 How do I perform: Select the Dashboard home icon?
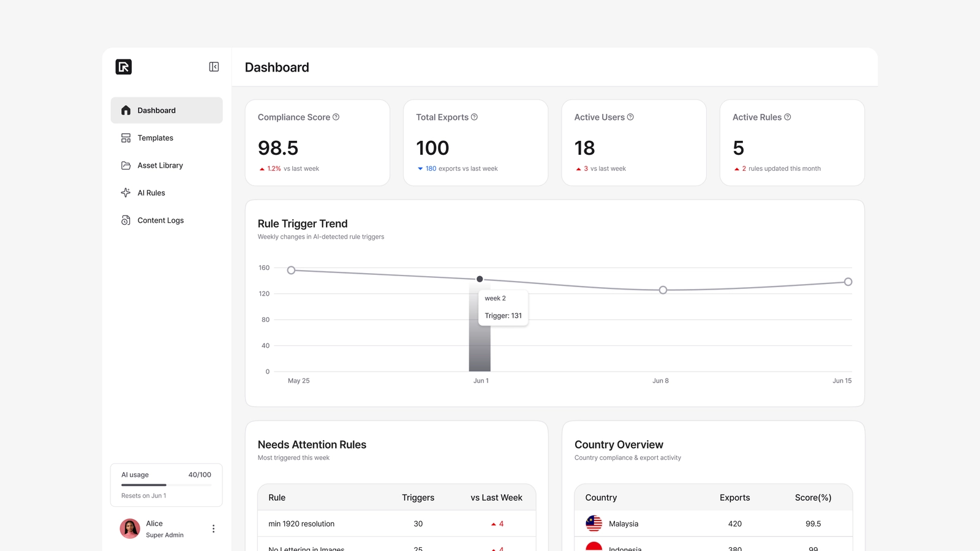(x=126, y=110)
